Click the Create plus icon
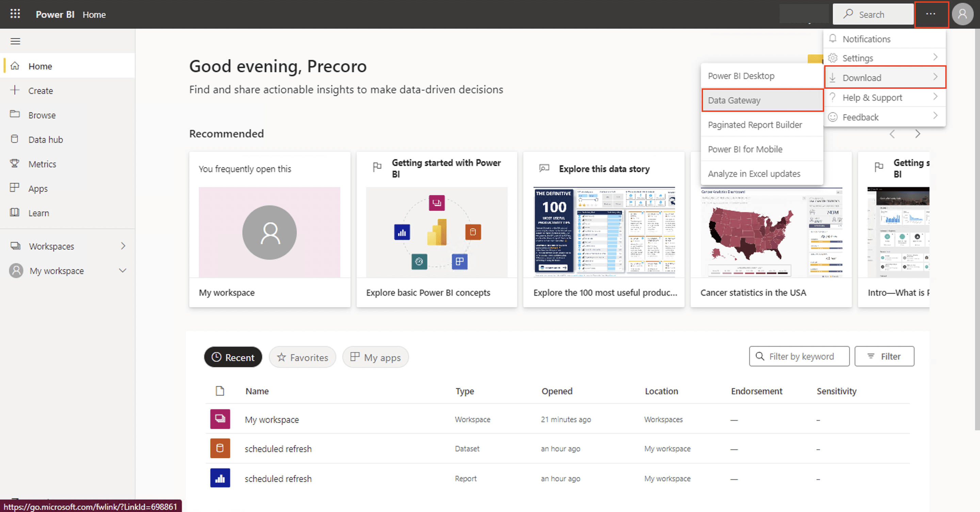Screen dimensions: 980x512 [15, 90]
